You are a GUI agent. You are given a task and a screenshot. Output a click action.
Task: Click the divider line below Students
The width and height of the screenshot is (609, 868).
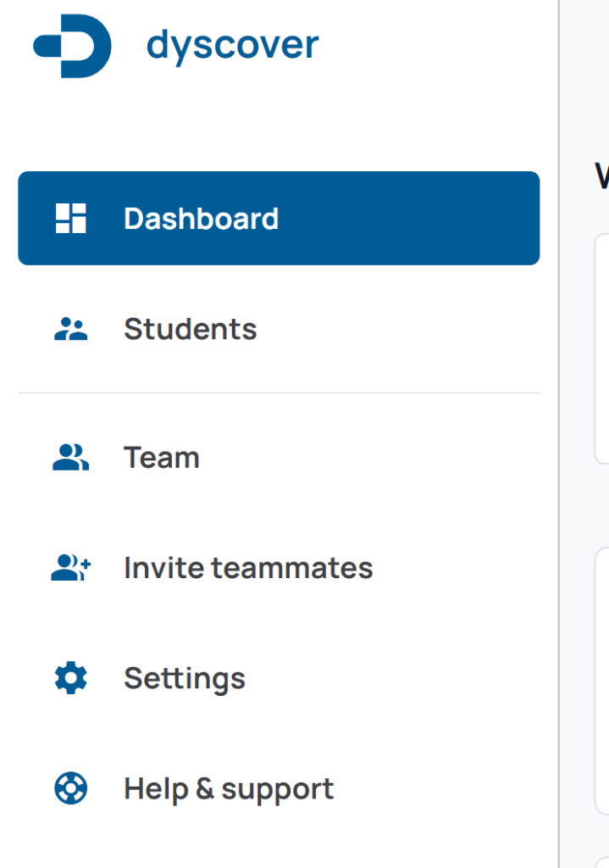pos(279,393)
